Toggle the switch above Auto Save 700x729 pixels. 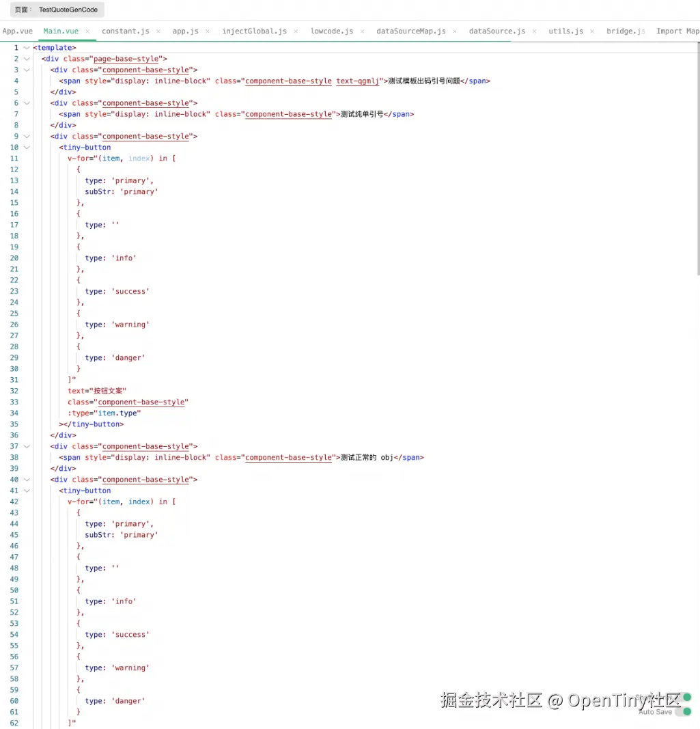[684, 697]
